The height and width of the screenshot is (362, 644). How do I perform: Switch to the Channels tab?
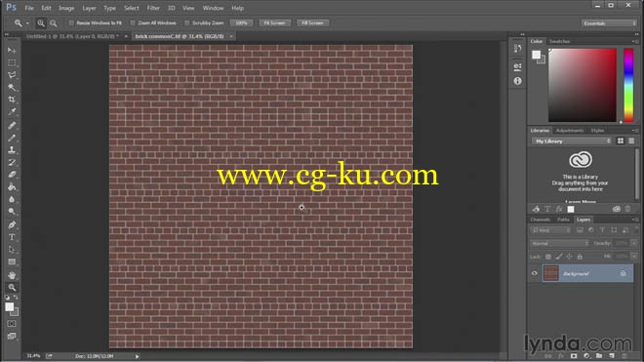tap(541, 220)
